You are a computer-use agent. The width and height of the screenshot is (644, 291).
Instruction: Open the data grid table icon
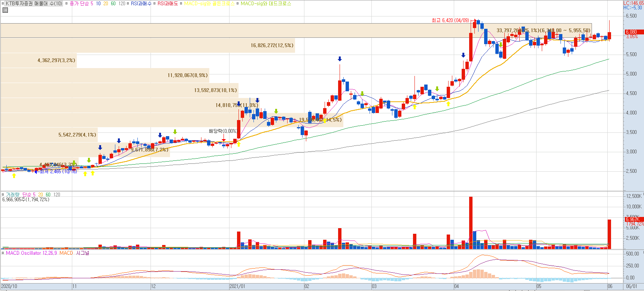5,10
